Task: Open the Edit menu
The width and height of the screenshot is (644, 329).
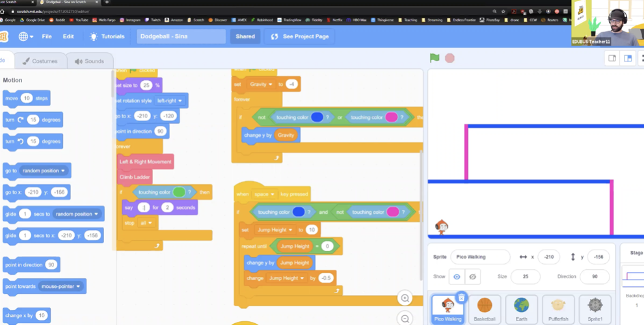Action: click(68, 36)
